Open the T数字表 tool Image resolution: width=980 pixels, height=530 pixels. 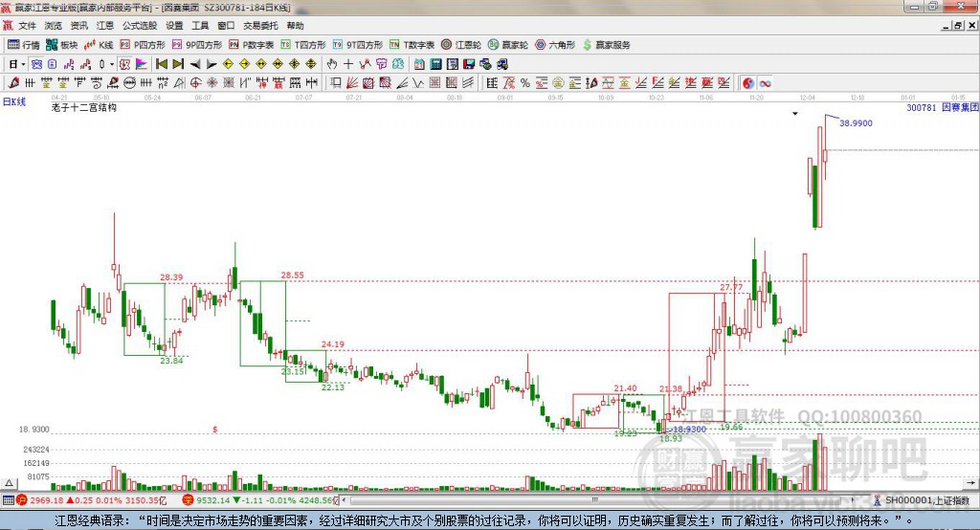412,45
